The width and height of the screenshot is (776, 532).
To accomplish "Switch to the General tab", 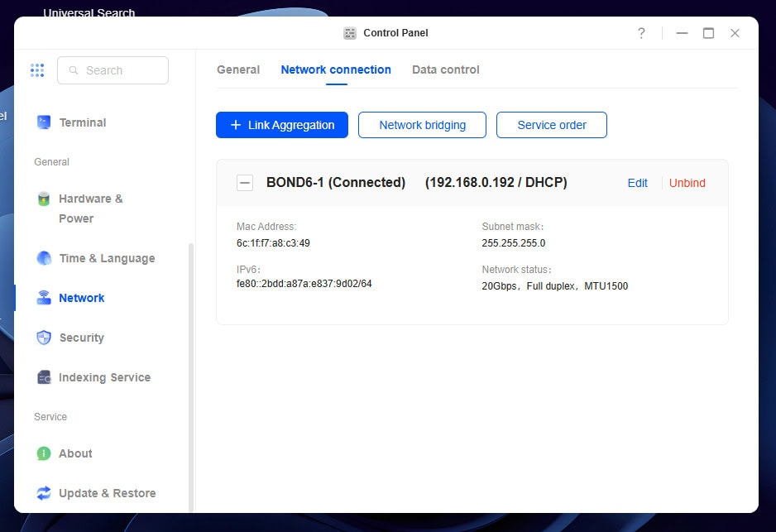I will (238, 69).
